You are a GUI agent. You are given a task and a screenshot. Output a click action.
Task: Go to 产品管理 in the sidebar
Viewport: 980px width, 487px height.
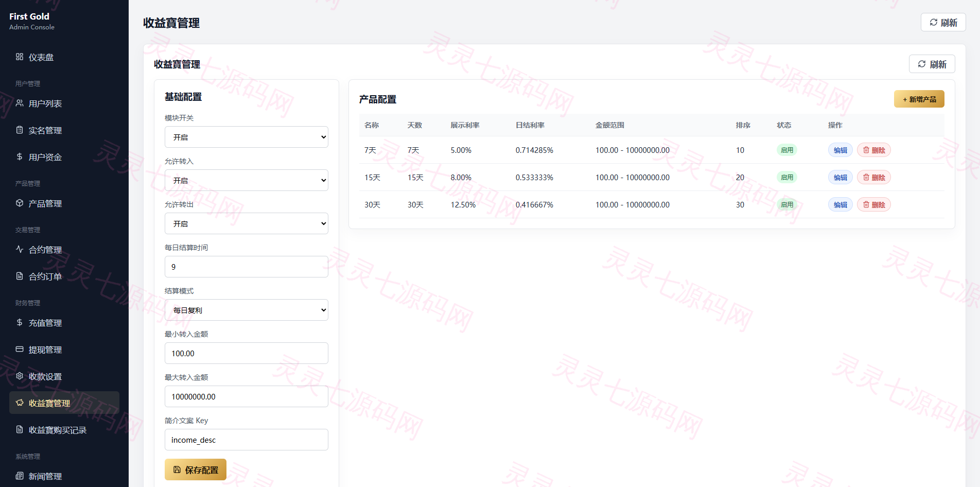64,203
